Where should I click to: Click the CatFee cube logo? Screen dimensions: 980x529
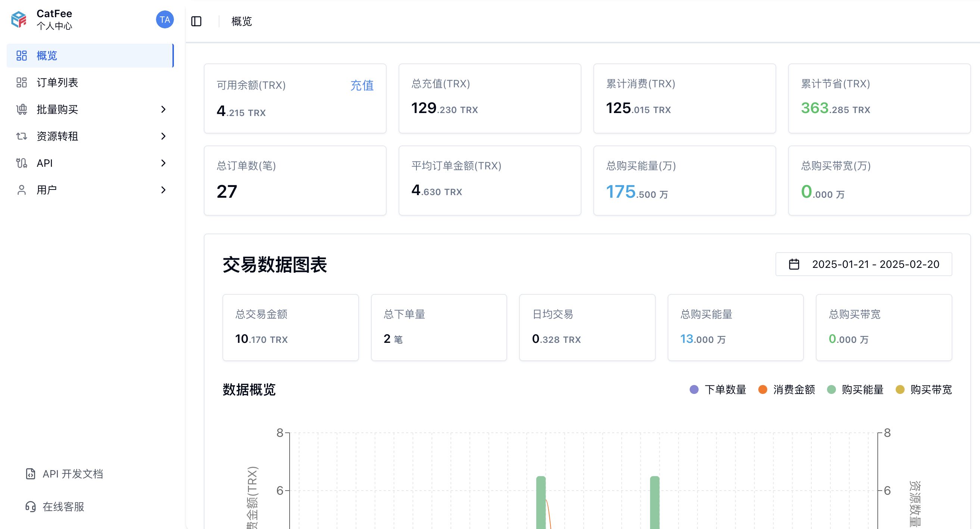19,19
